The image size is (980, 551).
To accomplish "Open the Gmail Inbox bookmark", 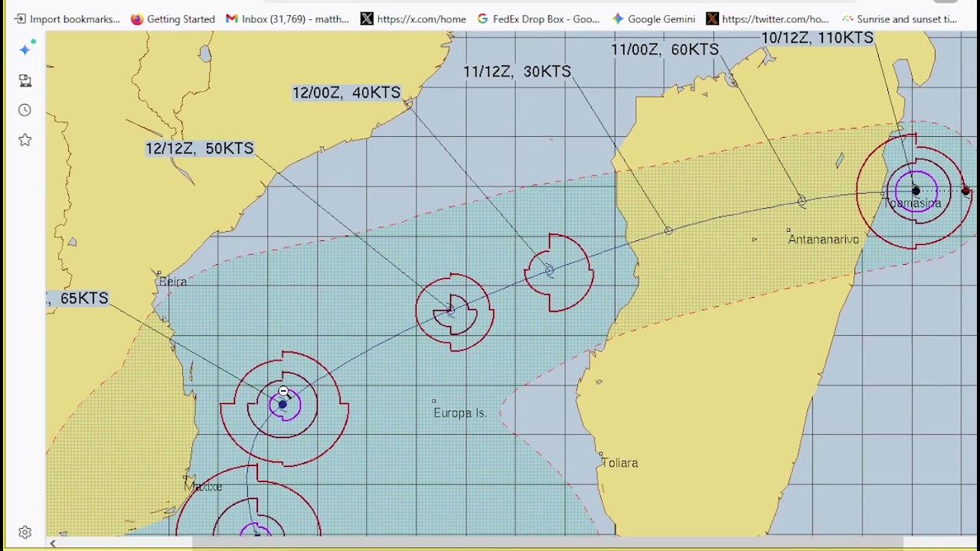I will (x=287, y=18).
